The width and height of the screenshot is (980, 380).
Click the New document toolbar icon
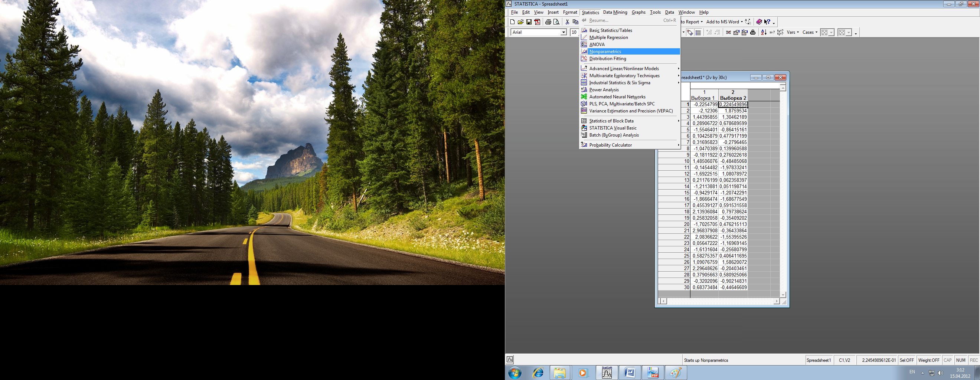coord(512,22)
